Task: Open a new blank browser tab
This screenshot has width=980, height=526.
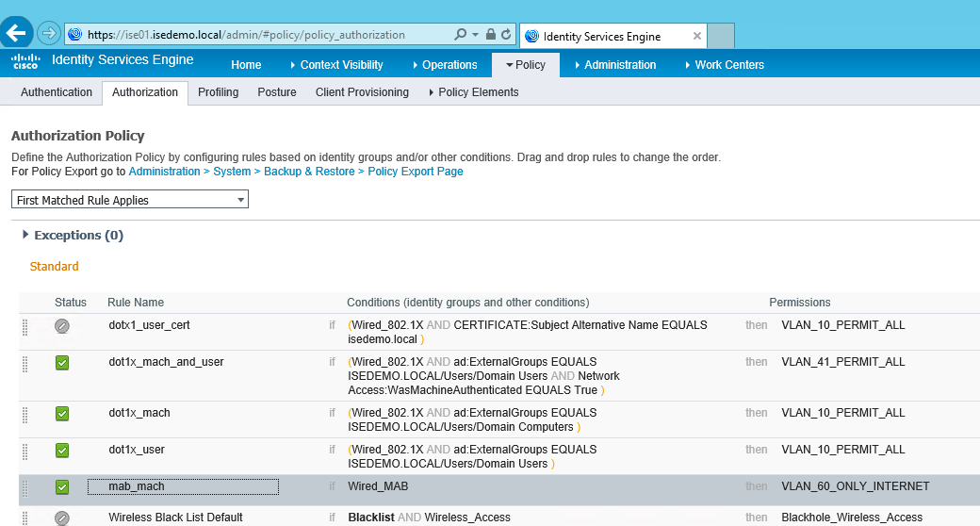Action: (721, 36)
